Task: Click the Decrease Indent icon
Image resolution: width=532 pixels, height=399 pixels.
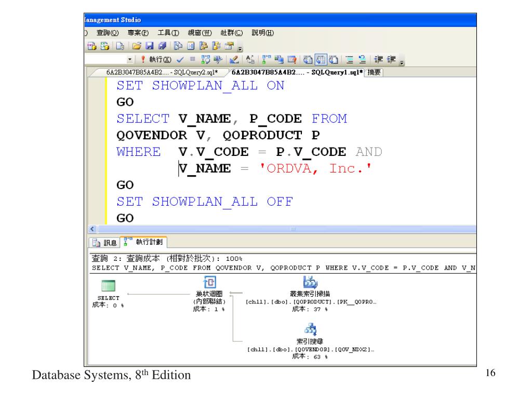Action: 379,60
